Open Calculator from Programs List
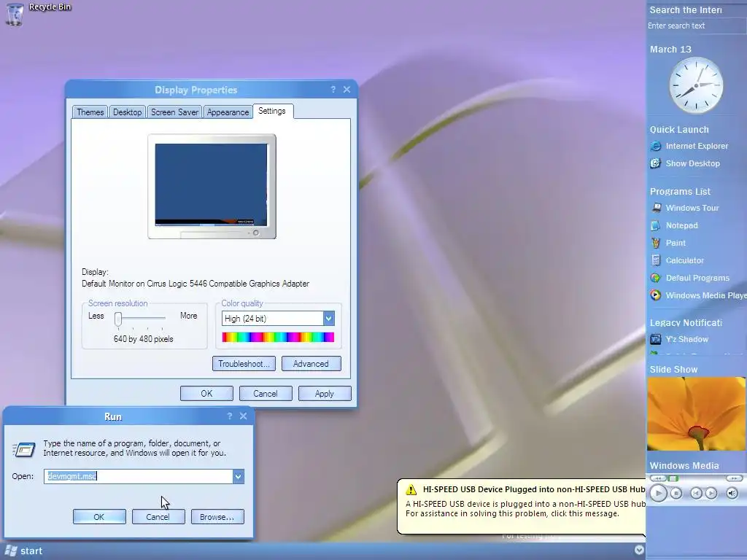 677,260
